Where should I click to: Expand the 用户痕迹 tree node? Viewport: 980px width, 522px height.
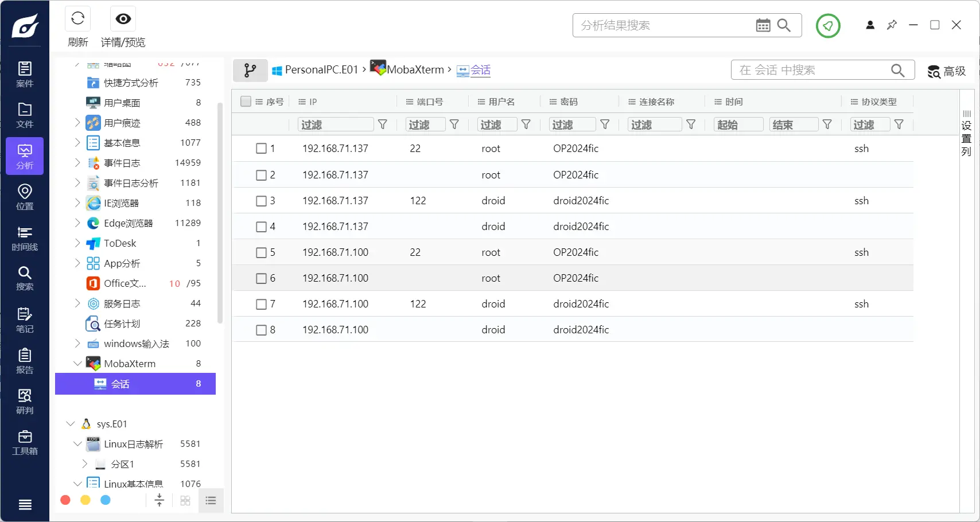tap(77, 122)
